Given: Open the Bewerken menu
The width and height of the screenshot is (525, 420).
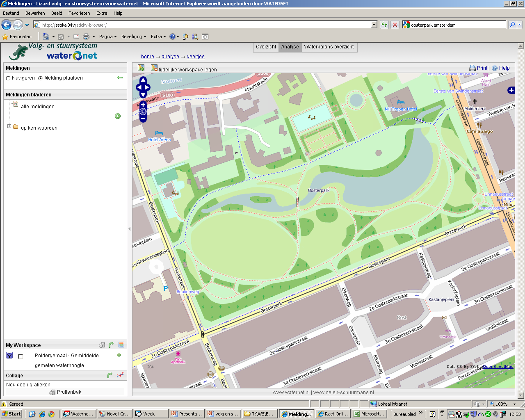Looking at the screenshot, I should [x=35, y=13].
